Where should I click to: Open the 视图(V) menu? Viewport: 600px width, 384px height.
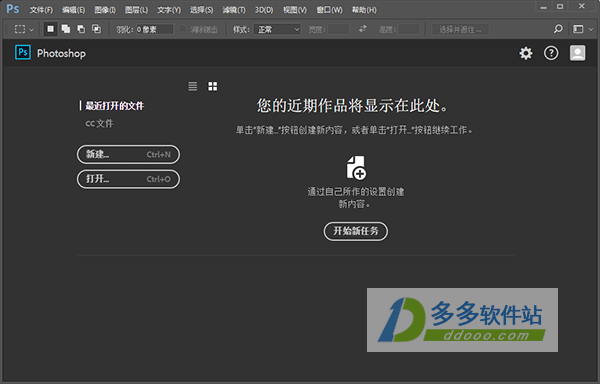(x=295, y=10)
